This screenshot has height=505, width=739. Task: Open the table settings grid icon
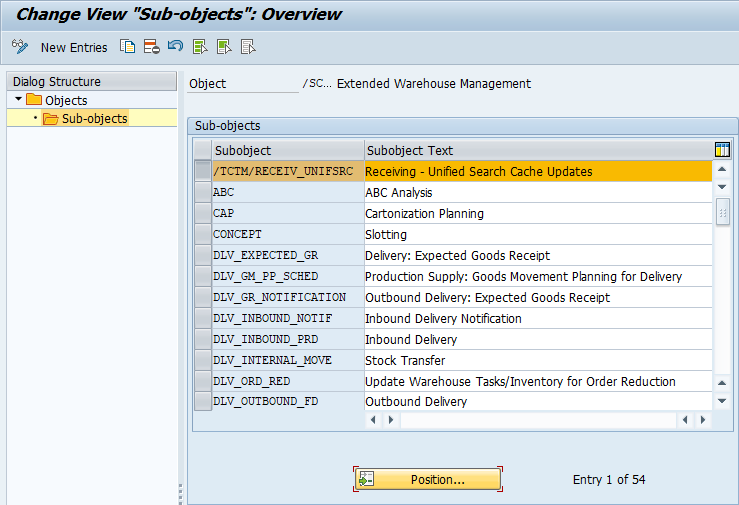(723, 150)
